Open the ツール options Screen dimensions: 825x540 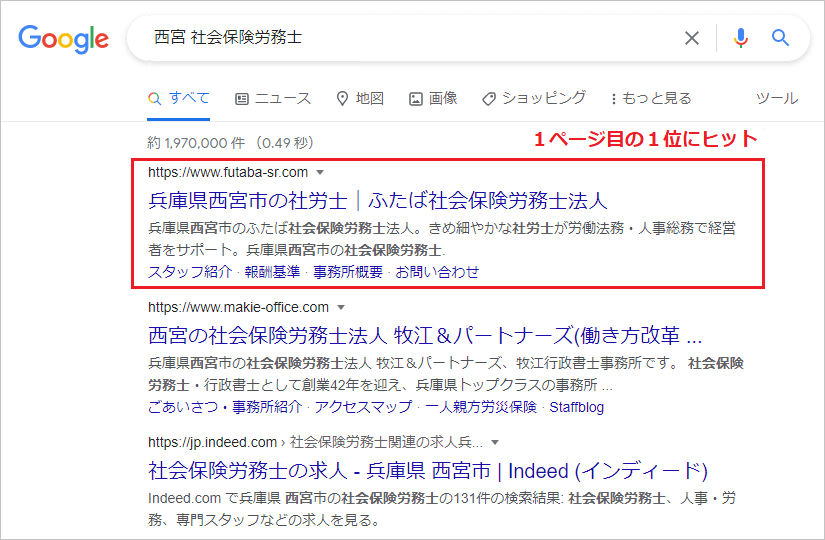click(x=777, y=98)
